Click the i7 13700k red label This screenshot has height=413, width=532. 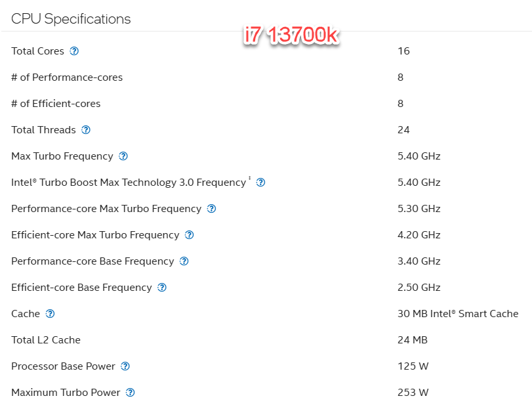(290, 36)
